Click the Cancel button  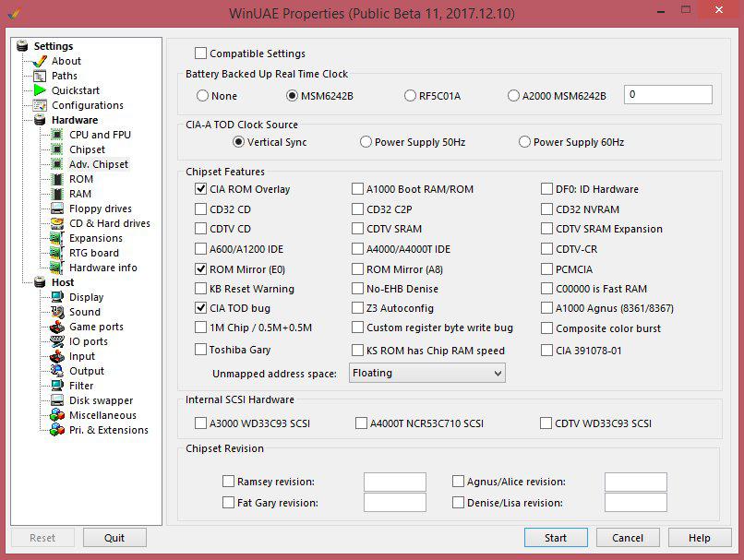pyautogui.click(x=628, y=538)
